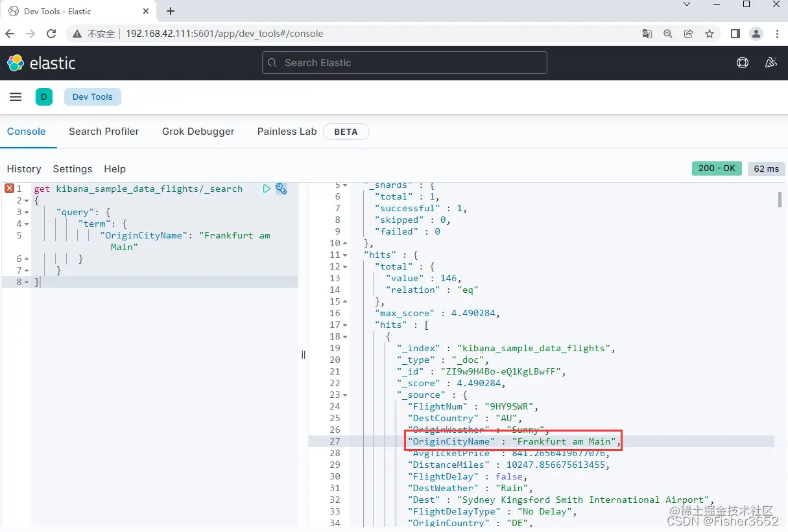The image size is (788, 532).
Task: Open the tab search chevron
Action: point(687,4)
